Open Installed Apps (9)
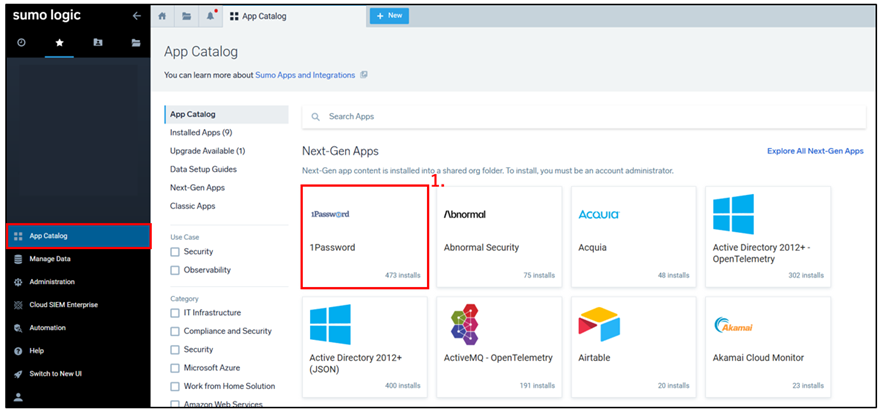The width and height of the screenshot is (886, 415). [201, 132]
